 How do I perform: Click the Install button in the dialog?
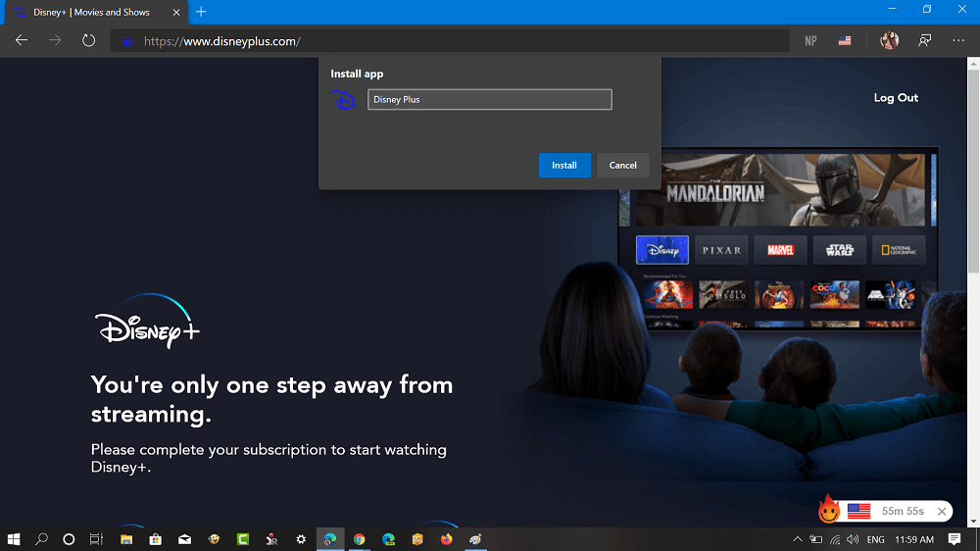pos(564,165)
